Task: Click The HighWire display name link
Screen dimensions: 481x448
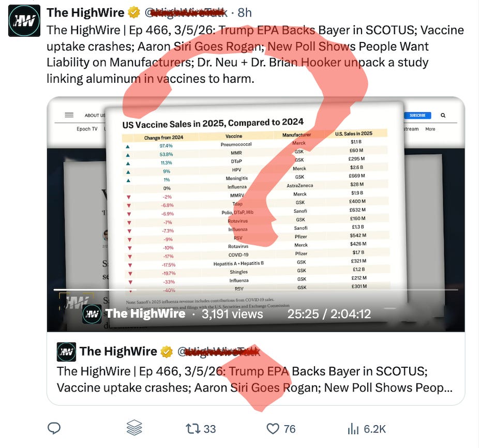Action: click(85, 12)
